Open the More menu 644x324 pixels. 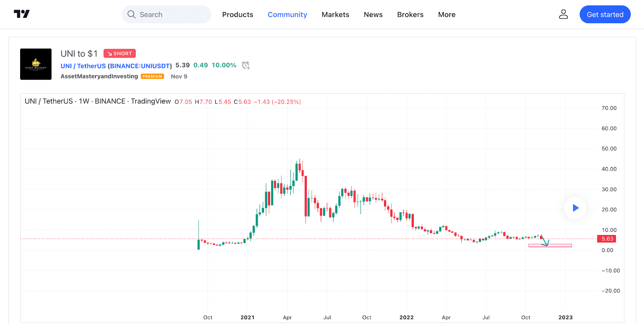(447, 14)
